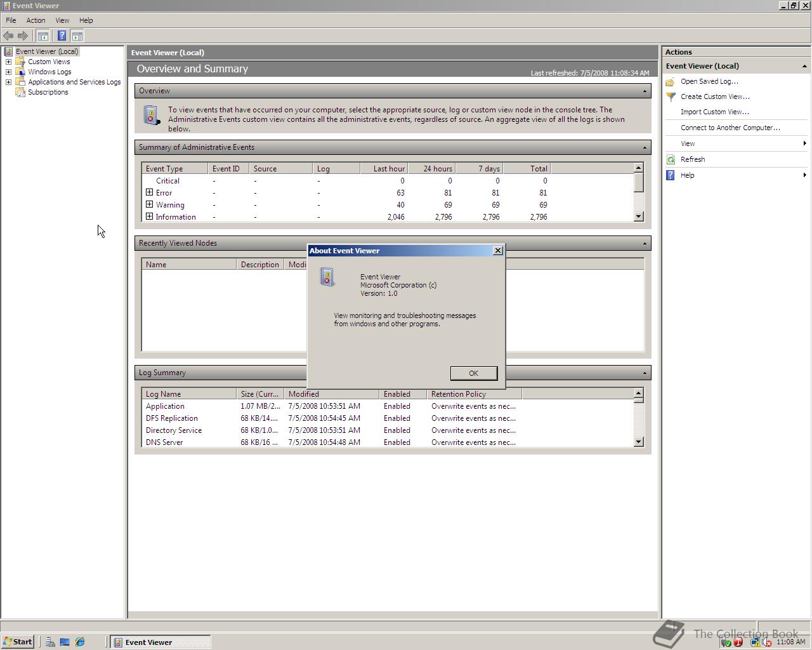
Task: Click OK in the About Event Viewer dialog
Action: tap(473, 373)
